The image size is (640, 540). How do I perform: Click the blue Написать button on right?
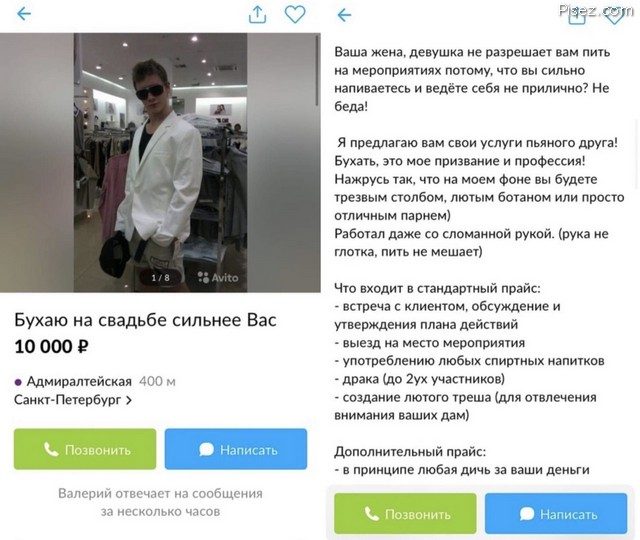click(x=556, y=513)
